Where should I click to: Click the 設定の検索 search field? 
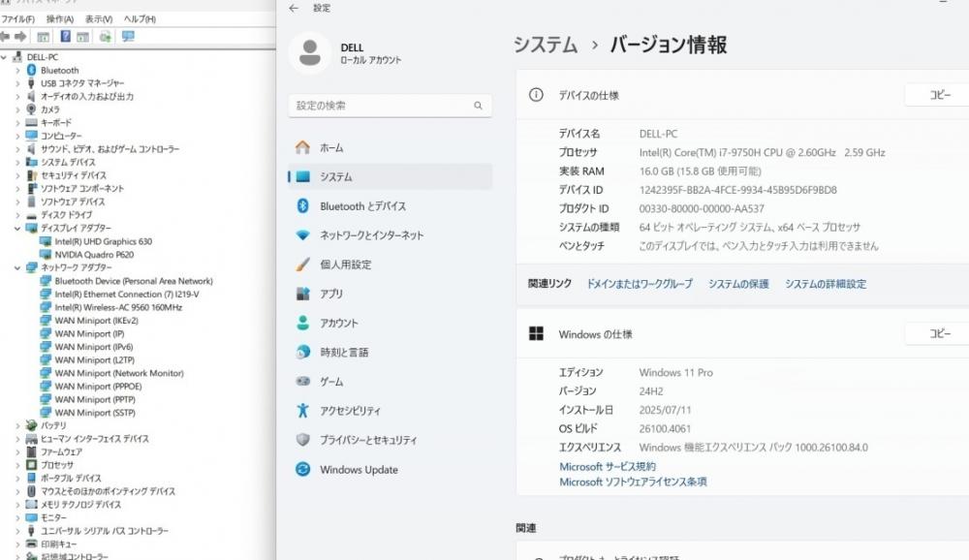390,106
